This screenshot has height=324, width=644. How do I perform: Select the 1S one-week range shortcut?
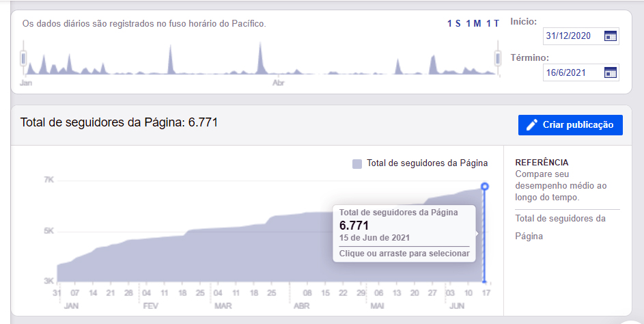click(x=454, y=24)
